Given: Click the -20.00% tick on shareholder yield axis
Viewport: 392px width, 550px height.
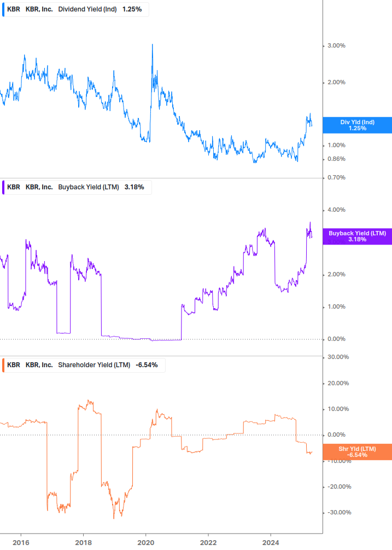Looking at the screenshot, I should pos(339,487).
